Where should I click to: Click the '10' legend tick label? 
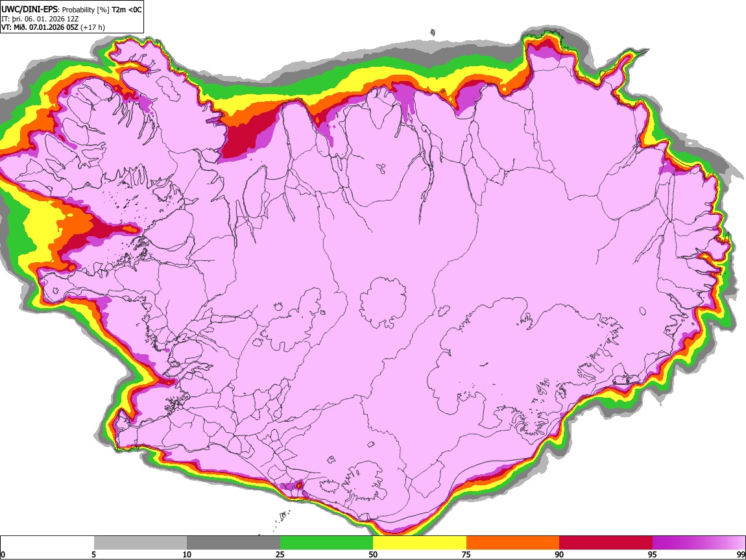187,554
